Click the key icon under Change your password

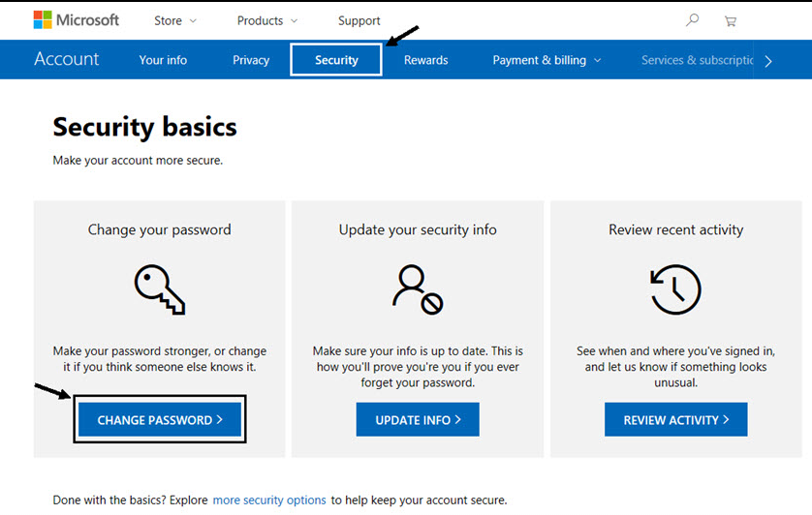(160, 289)
